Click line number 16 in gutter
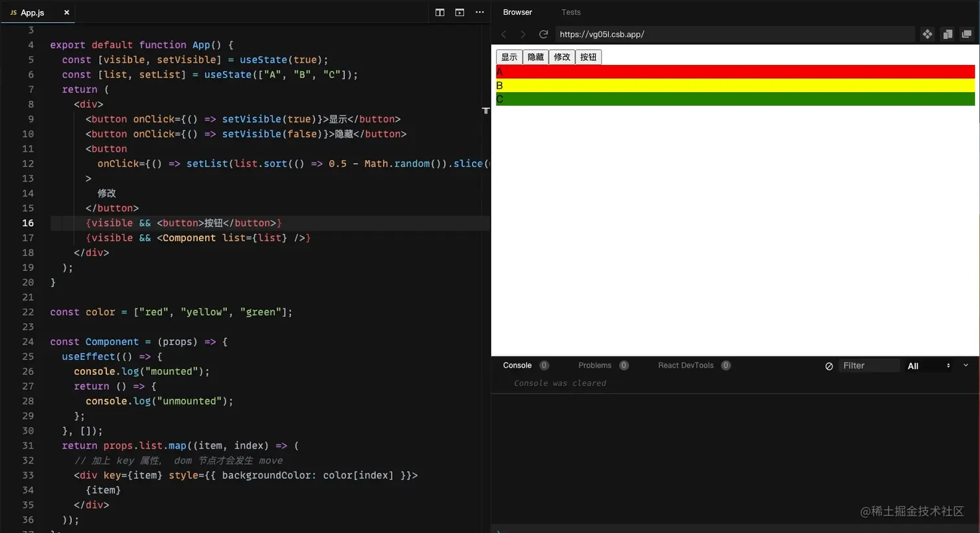This screenshot has width=980, height=533. pyautogui.click(x=28, y=223)
